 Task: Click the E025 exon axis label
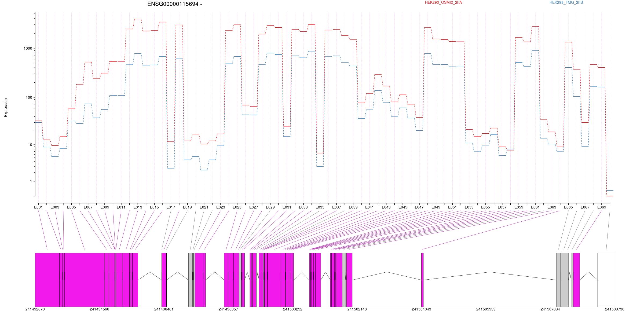click(237, 207)
